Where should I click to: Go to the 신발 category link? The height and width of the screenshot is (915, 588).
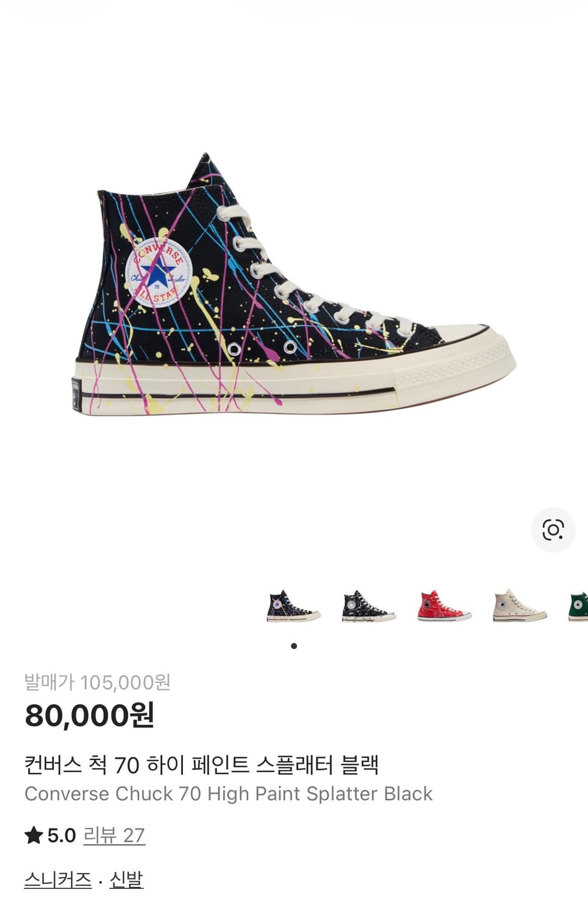[126, 880]
